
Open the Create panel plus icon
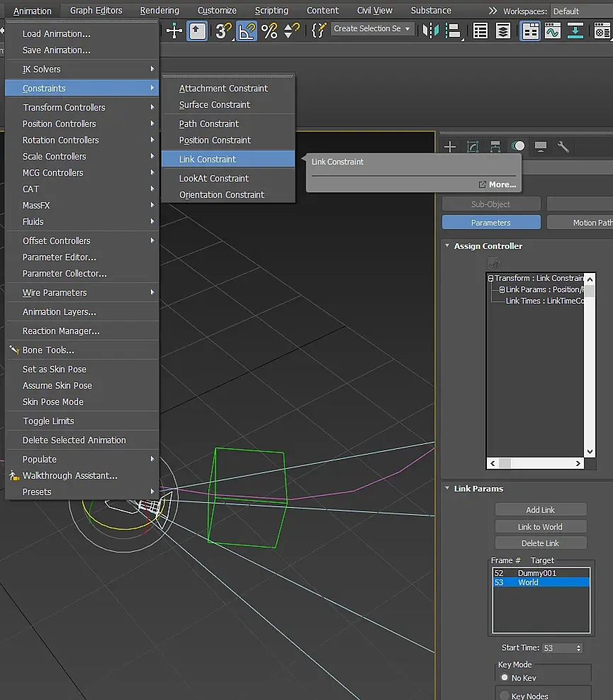pos(450,147)
